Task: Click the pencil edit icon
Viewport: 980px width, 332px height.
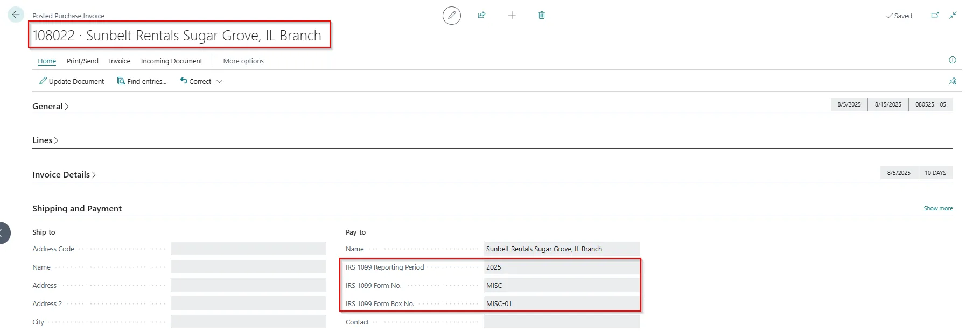Action: [x=451, y=16]
